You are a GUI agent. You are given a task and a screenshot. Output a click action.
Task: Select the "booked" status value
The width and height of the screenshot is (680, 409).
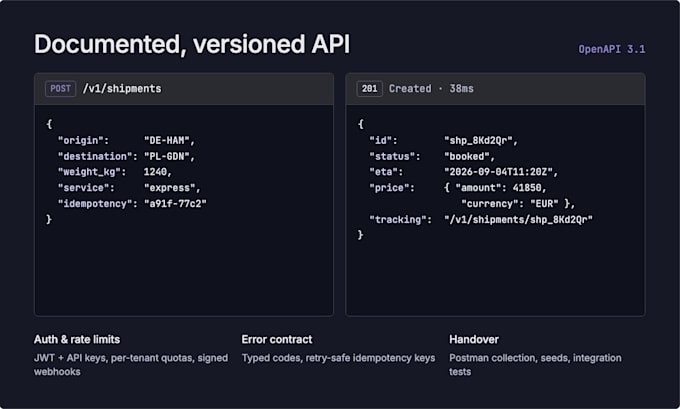(469, 156)
